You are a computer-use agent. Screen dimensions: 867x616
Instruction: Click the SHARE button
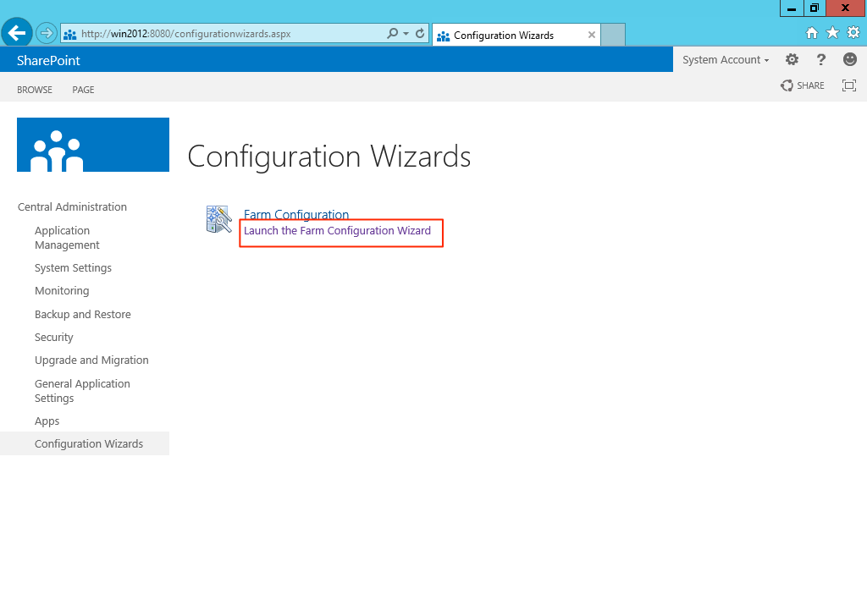point(803,85)
